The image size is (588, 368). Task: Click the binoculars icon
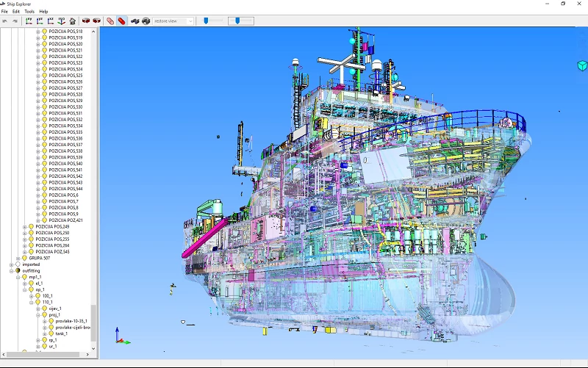tap(135, 21)
